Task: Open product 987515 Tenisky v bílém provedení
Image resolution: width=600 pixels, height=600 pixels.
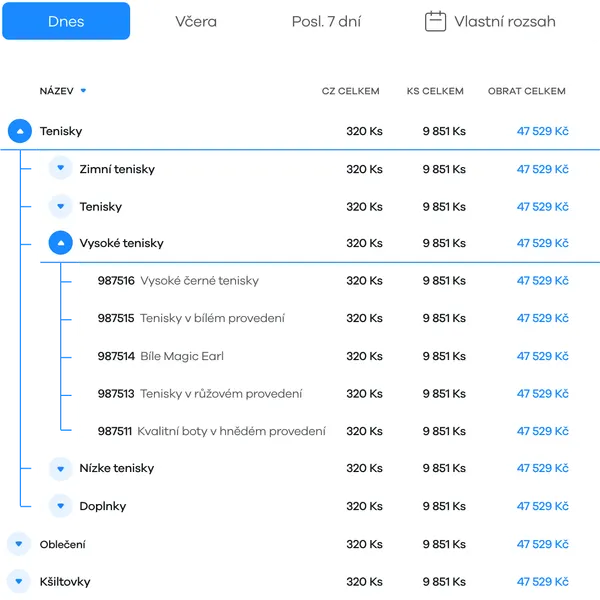Action: [x=191, y=318]
